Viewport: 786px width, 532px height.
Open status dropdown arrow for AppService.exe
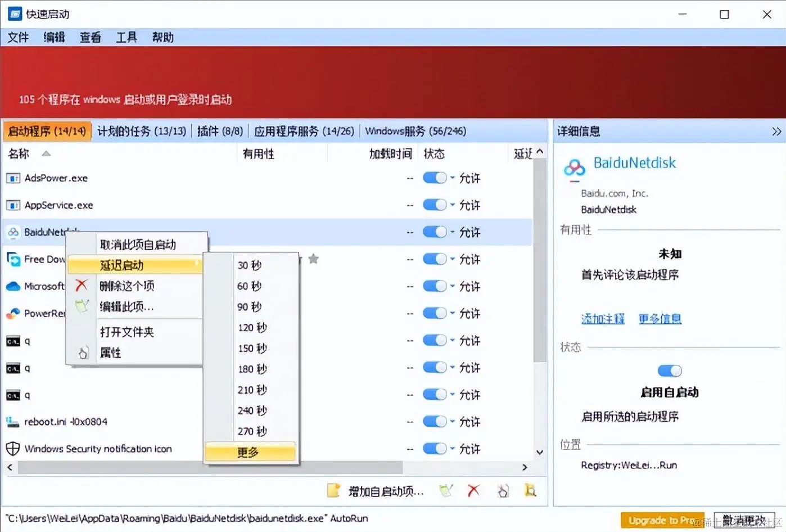452,205
